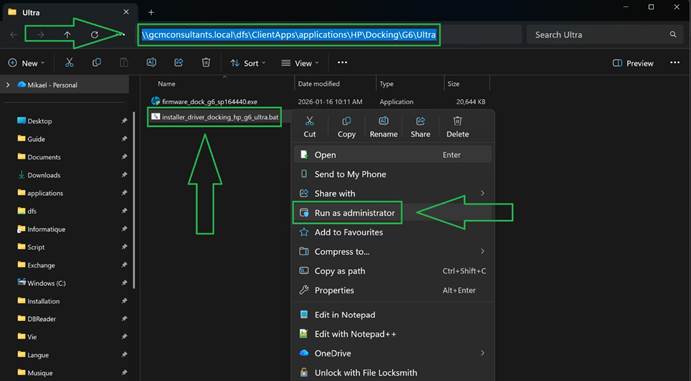Click Cut in the context menu
Image resolution: width=691 pixels, height=381 pixels.
309,127
